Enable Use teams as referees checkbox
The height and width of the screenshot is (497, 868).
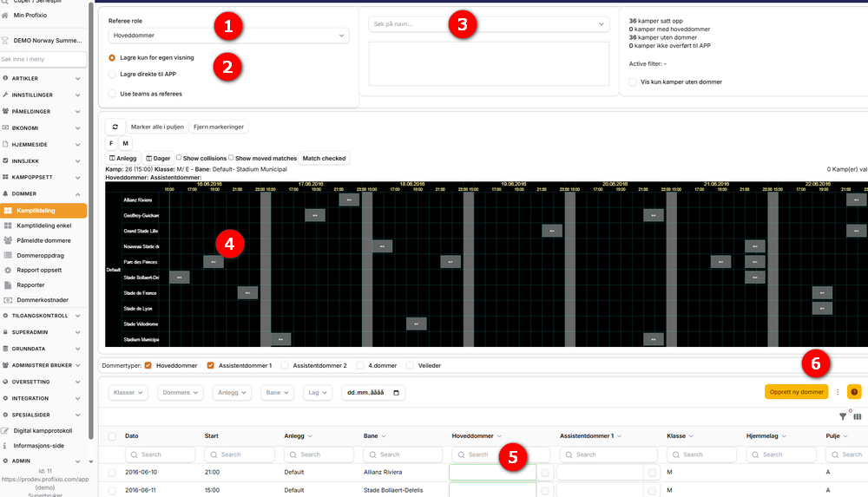112,94
